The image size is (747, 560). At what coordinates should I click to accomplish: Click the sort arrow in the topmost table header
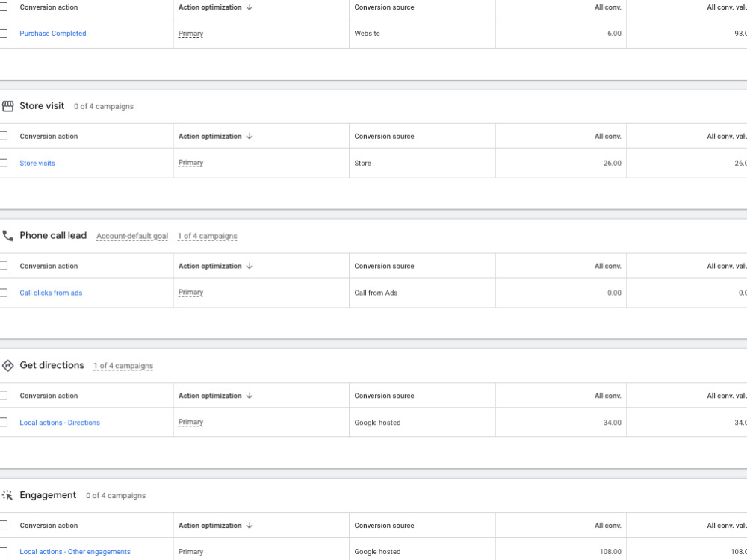pyautogui.click(x=249, y=7)
